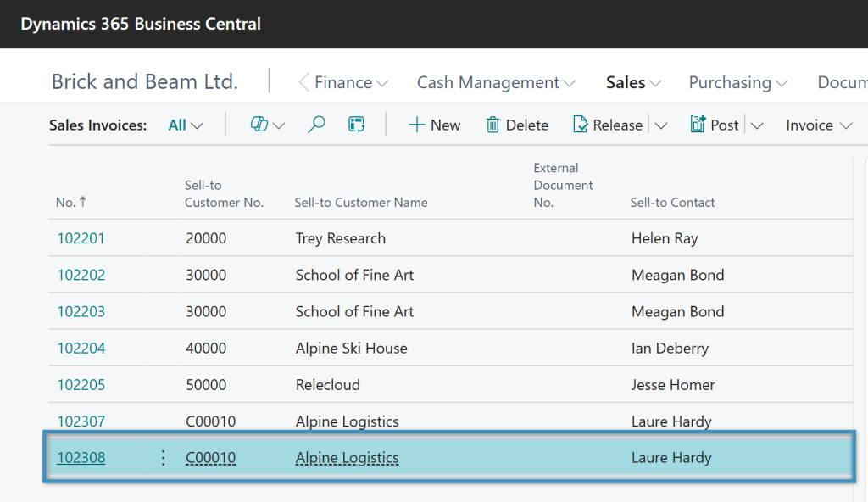
Task: Click the Brick and Beam Ltd. company name
Action: click(144, 81)
